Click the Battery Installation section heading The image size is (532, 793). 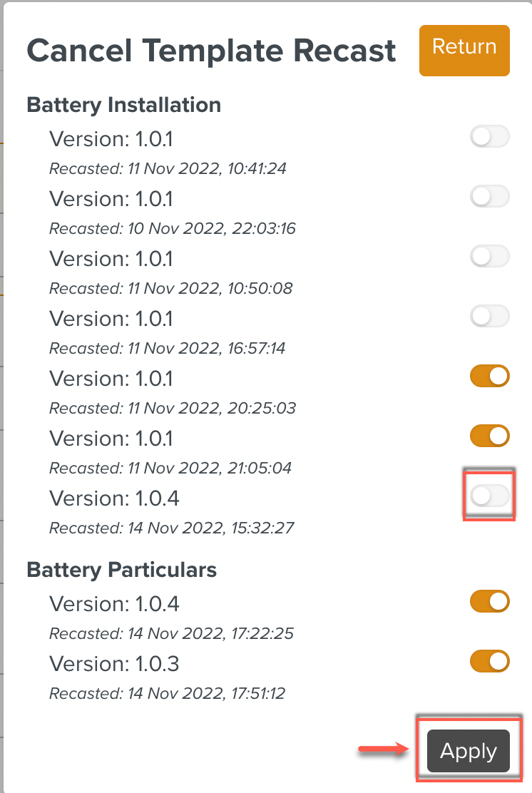pyautogui.click(x=123, y=106)
